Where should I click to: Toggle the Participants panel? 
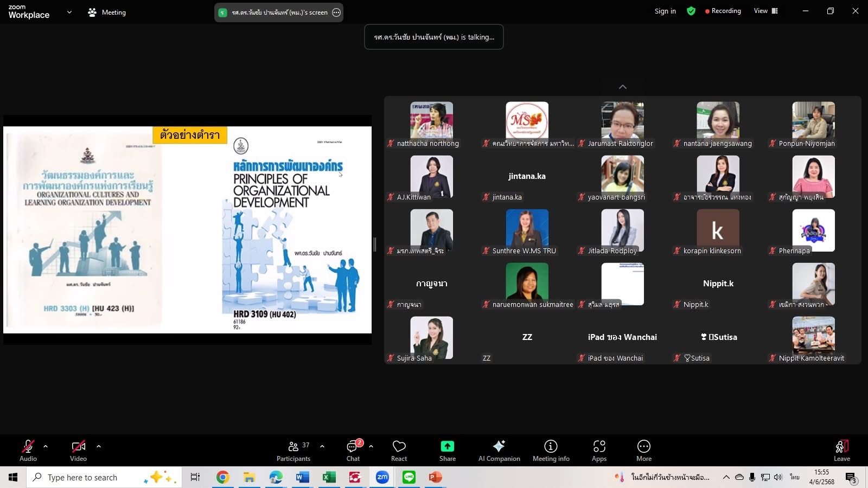293,450
